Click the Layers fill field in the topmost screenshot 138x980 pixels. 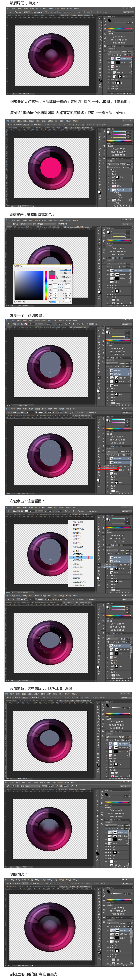click(130, 55)
